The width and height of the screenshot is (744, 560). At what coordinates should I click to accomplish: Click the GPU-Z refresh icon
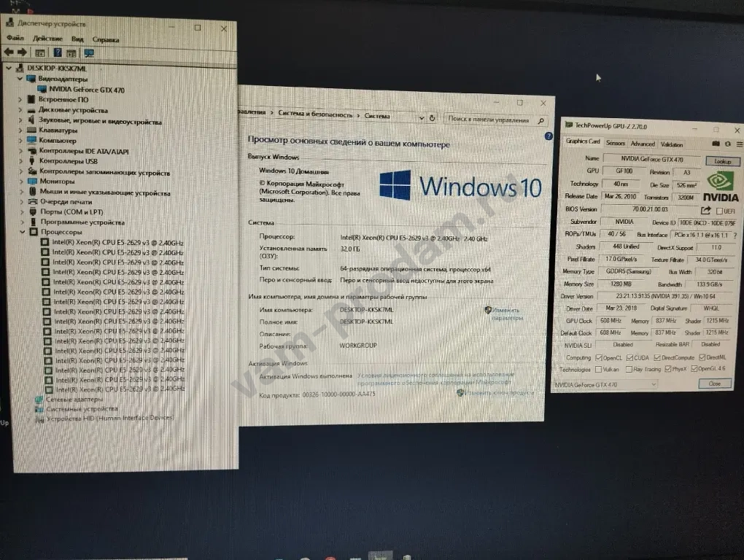(x=728, y=144)
